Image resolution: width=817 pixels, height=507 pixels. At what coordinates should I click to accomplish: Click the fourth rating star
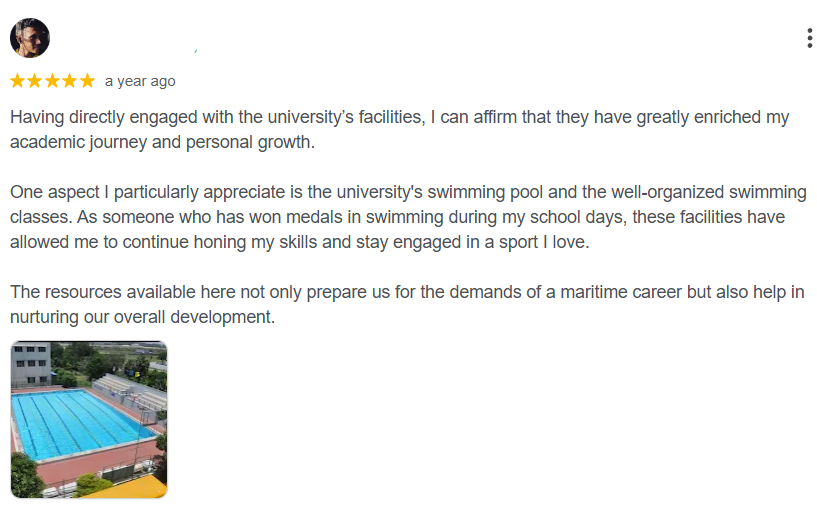coord(69,80)
